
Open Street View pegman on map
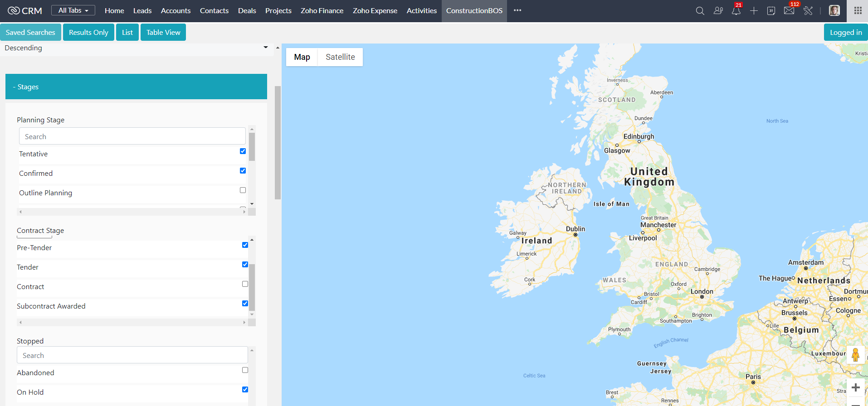855,355
